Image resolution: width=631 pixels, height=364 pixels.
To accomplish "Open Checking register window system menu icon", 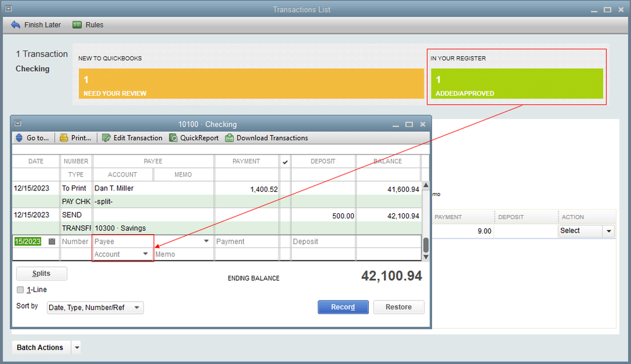I will point(18,124).
